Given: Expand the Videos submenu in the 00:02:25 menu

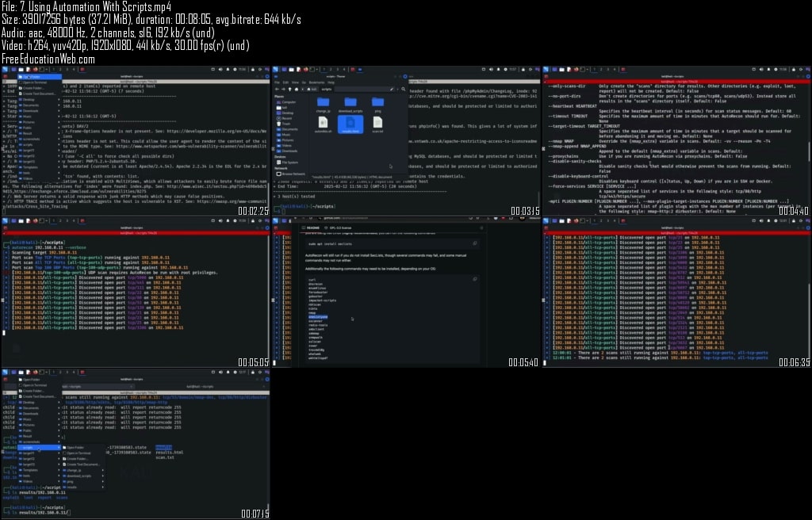Looking at the screenshot, I should (40, 178).
